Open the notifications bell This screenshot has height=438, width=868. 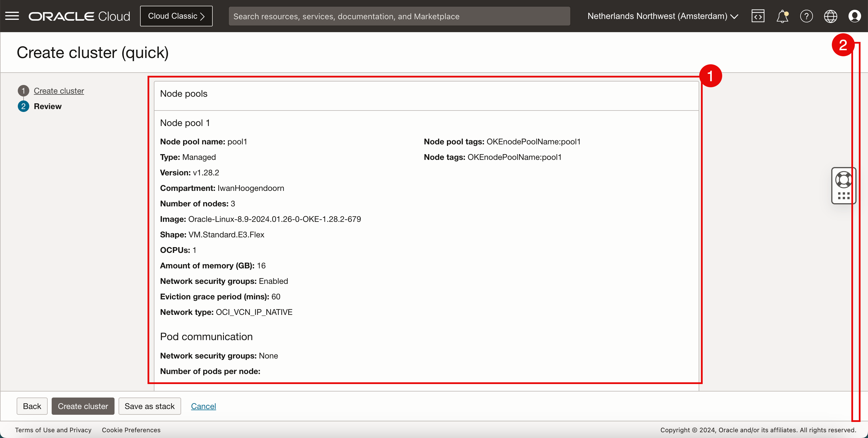(782, 16)
